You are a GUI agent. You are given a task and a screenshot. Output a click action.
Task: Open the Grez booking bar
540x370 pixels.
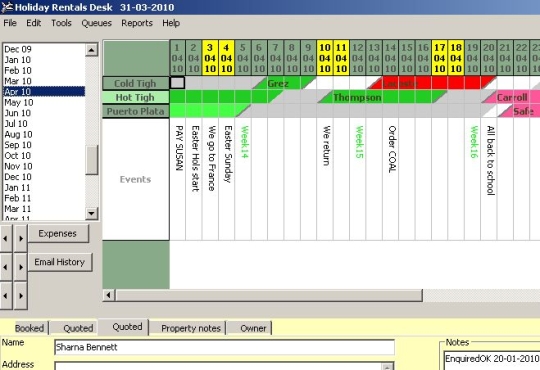284,83
